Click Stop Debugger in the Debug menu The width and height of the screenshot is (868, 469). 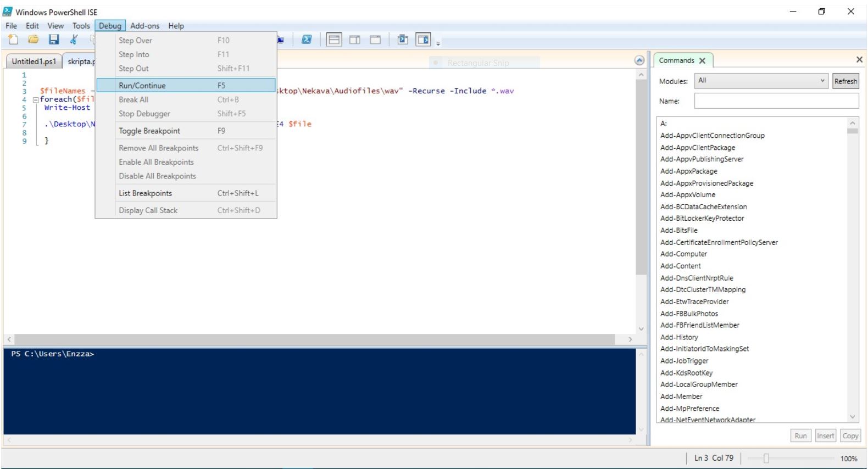(186, 114)
